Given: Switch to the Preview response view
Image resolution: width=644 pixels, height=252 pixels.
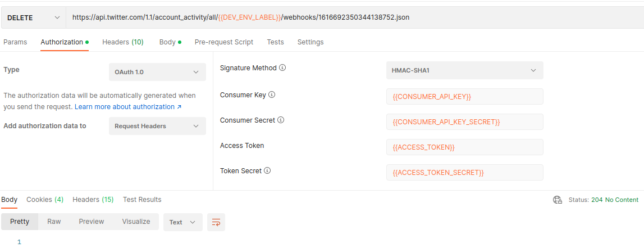Looking at the screenshot, I should [91, 222].
